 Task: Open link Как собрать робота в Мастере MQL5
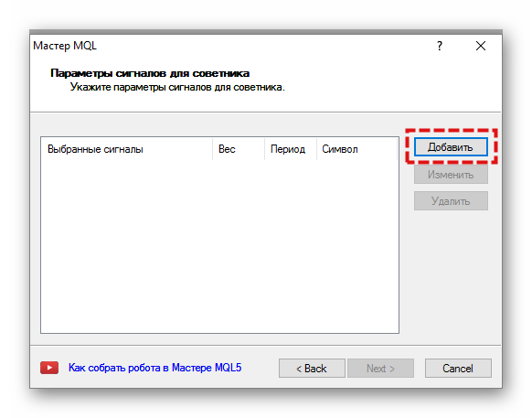[155, 368]
